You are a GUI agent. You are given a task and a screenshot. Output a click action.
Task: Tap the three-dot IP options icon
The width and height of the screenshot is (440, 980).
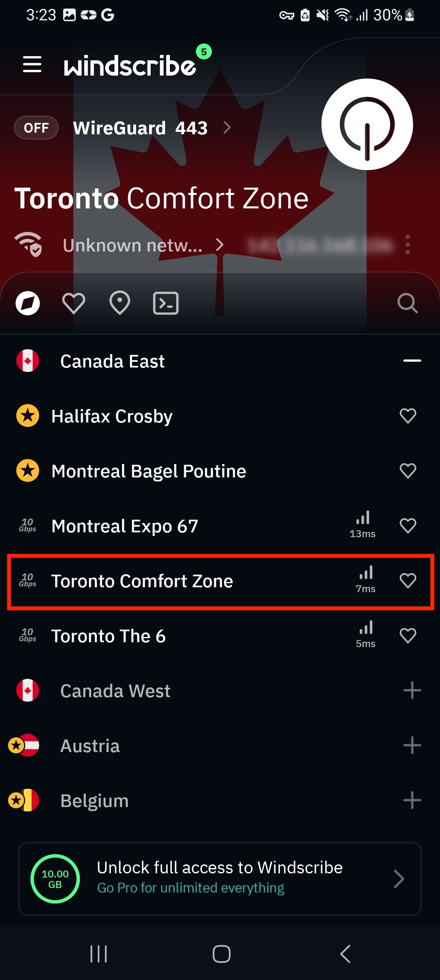407,245
